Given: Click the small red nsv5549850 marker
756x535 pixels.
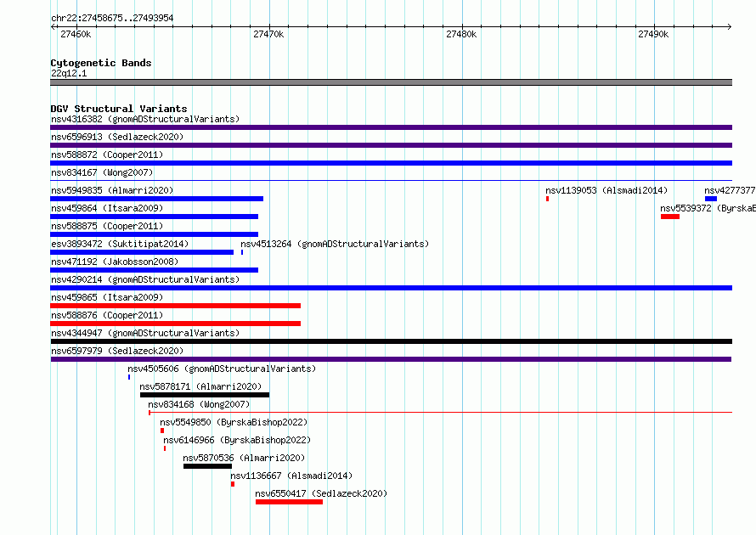Looking at the screenshot, I should pyautogui.click(x=162, y=431).
